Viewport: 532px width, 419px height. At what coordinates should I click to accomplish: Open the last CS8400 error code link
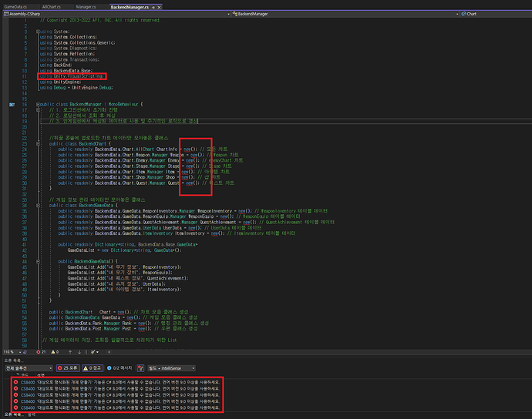(28, 407)
